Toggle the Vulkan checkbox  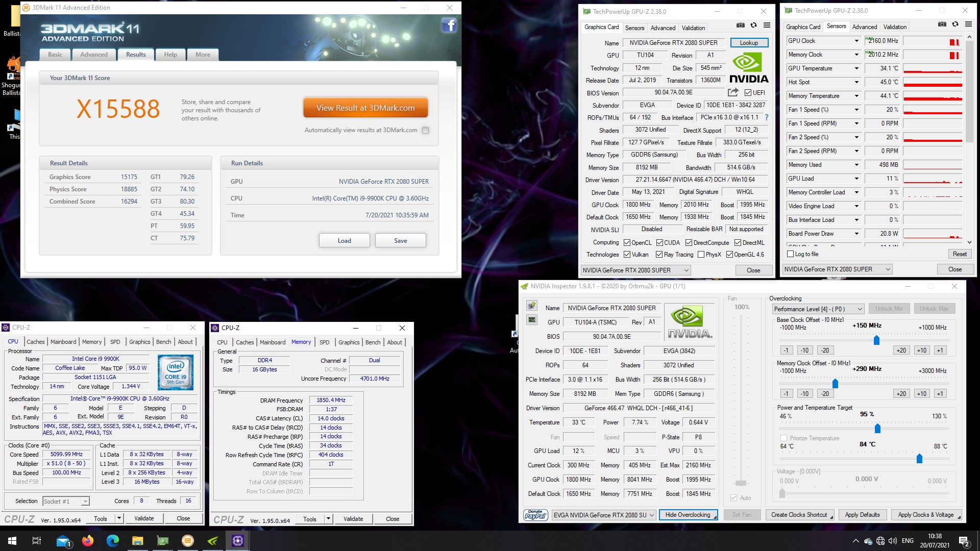pyautogui.click(x=627, y=255)
